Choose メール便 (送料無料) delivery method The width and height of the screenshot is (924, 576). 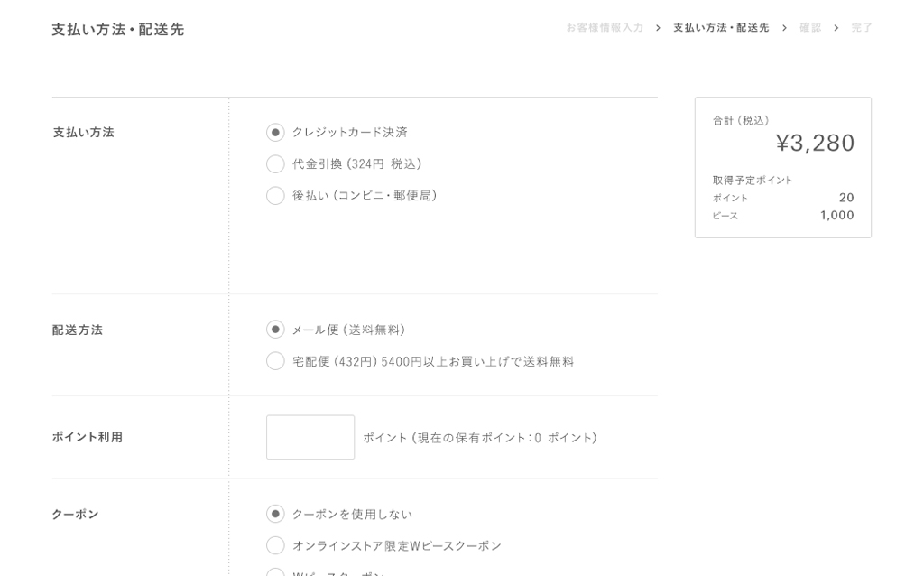click(x=275, y=329)
